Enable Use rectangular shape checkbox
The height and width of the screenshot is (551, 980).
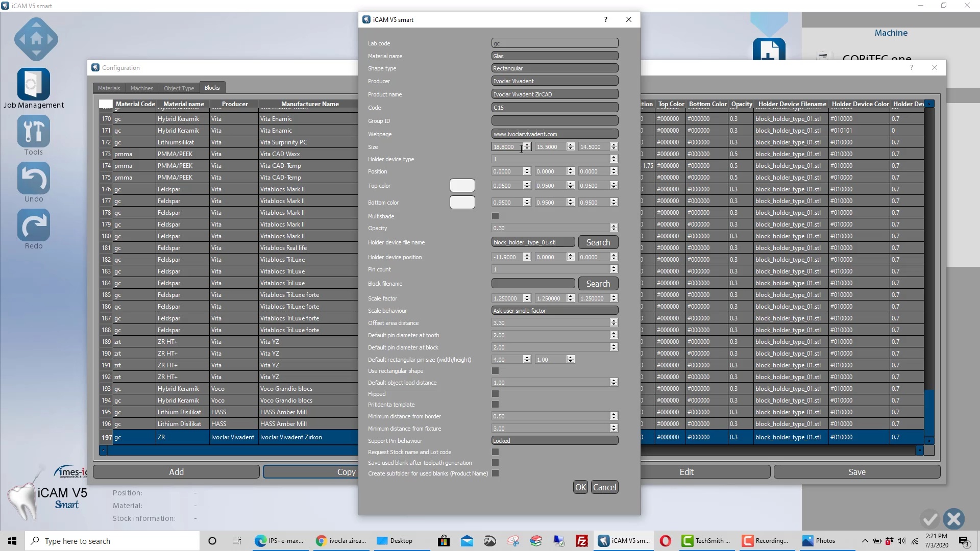(495, 371)
